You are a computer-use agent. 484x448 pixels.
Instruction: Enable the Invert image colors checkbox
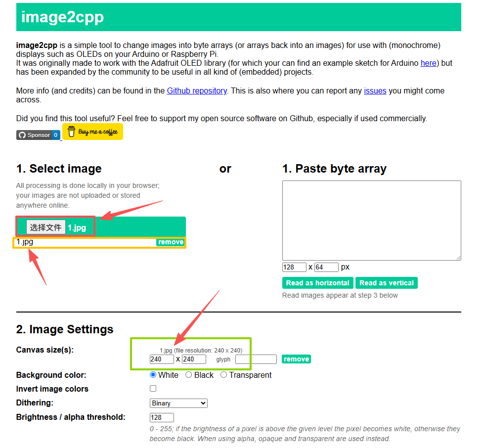tap(153, 389)
